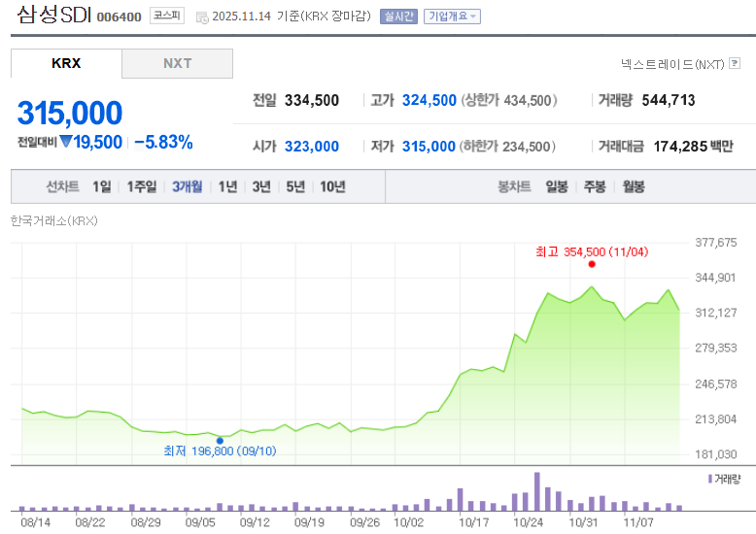Viewport: 756px width, 534px height.
Task: Select the 5년 line chart period
Action: [x=295, y=186]
